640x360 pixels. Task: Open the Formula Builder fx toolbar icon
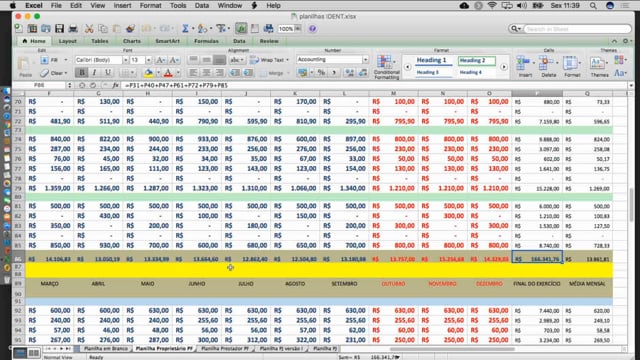point(241,29)
